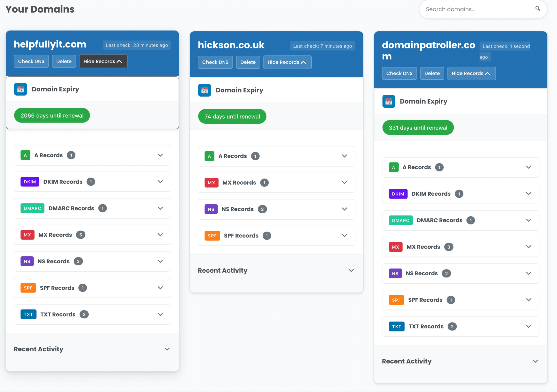The image size is (557, 392).
Task: Click the SPF badge under domainpatroller.com
Action: (x=396, y=300)
